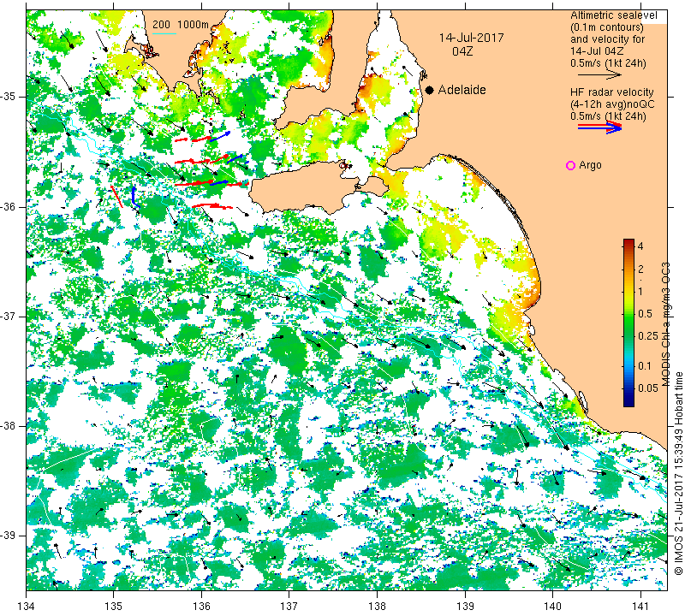Image resolution: width=685 pixels, height=616 pixels.
Task: Click the 14-Jul-2017 date label
Action: pyautogui.click(x=472, y=38)
